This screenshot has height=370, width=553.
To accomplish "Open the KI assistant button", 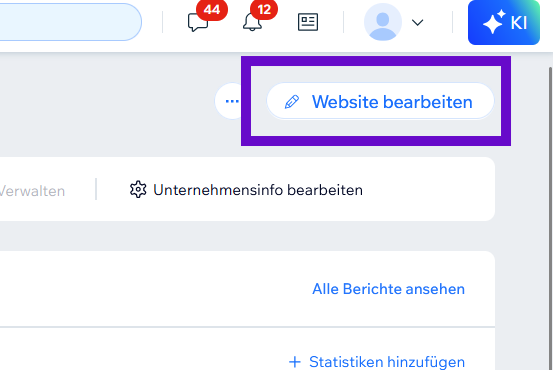I will point(504,23).
